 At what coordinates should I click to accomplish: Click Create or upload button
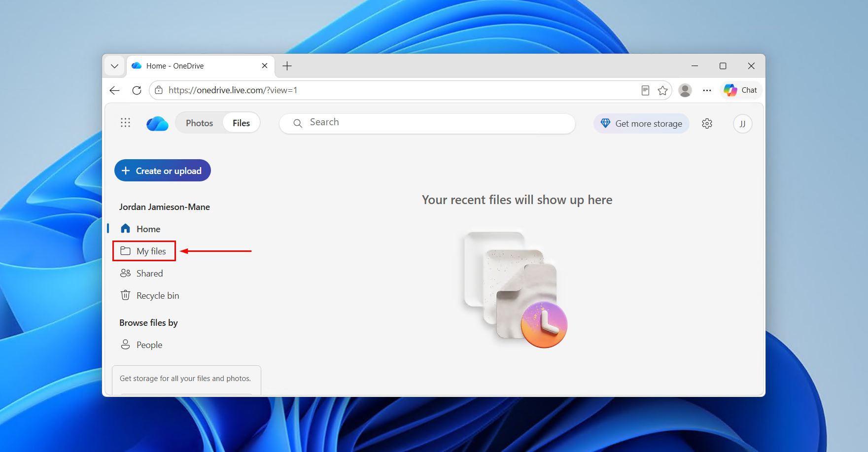click(163, 171)
